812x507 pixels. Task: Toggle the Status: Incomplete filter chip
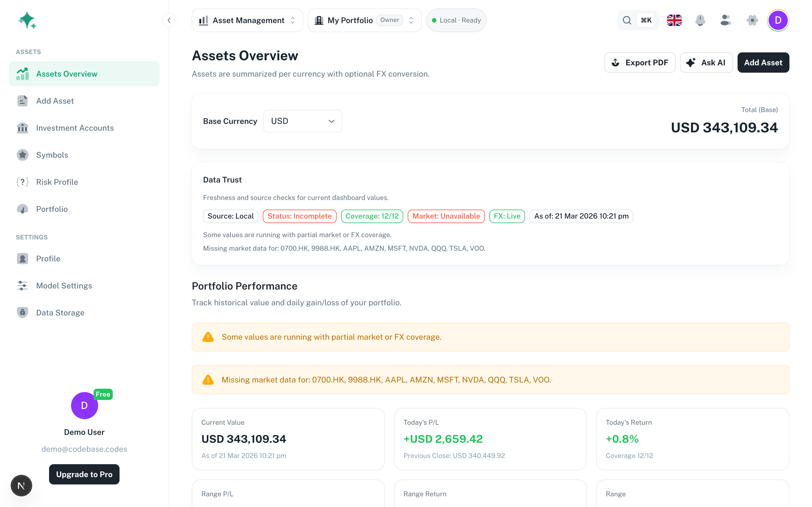tap(299, 216)
